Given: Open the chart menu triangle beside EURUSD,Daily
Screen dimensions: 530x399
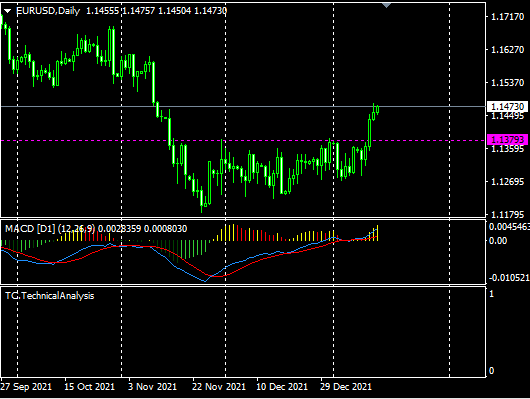Looking at the screenshot, I should coord(7,11).
